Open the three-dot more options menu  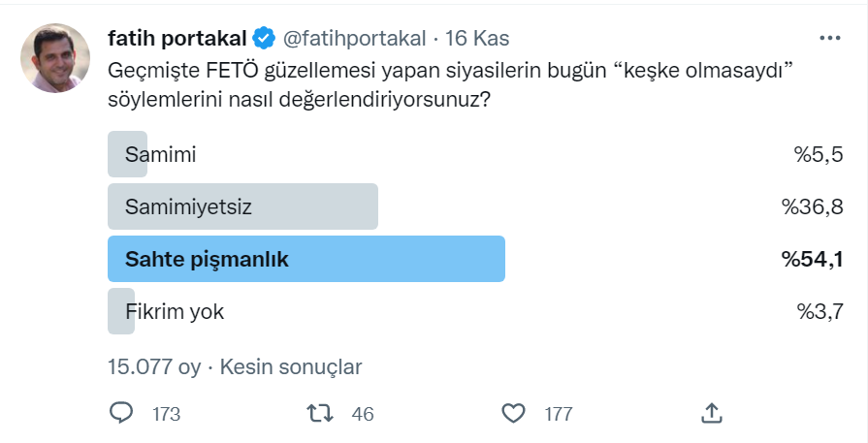(x=830, y=38)
